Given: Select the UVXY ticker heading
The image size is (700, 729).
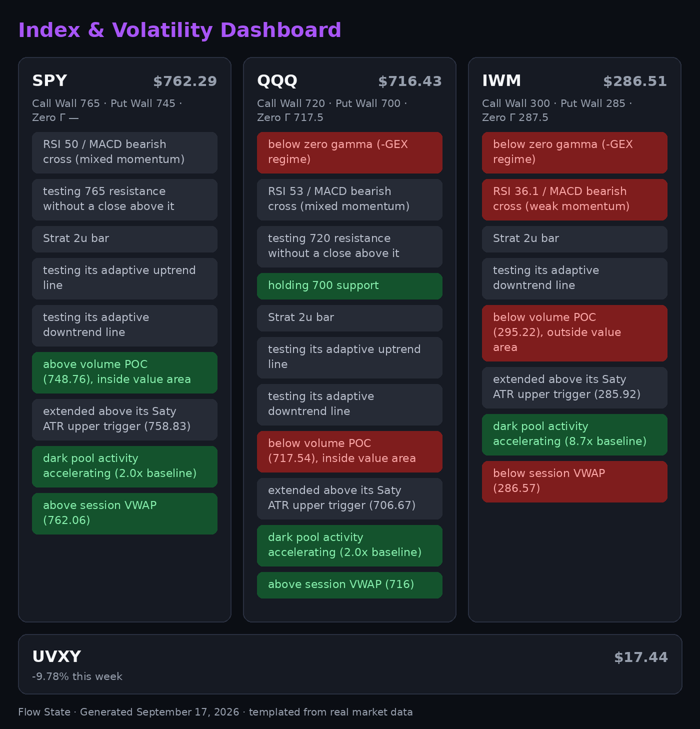Looking at the screenshot, I should pos(57,657).
